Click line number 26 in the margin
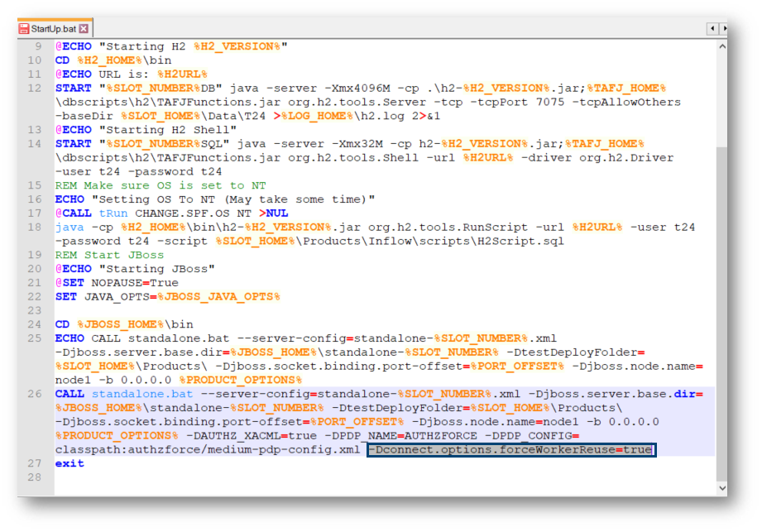762x532 pixels. pyautogui.click(x=34, y=394)
